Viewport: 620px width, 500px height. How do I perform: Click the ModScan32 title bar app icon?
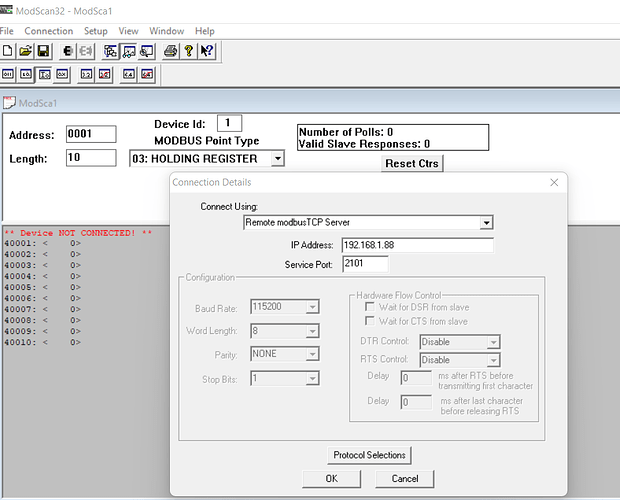click(x=6, y=10)
